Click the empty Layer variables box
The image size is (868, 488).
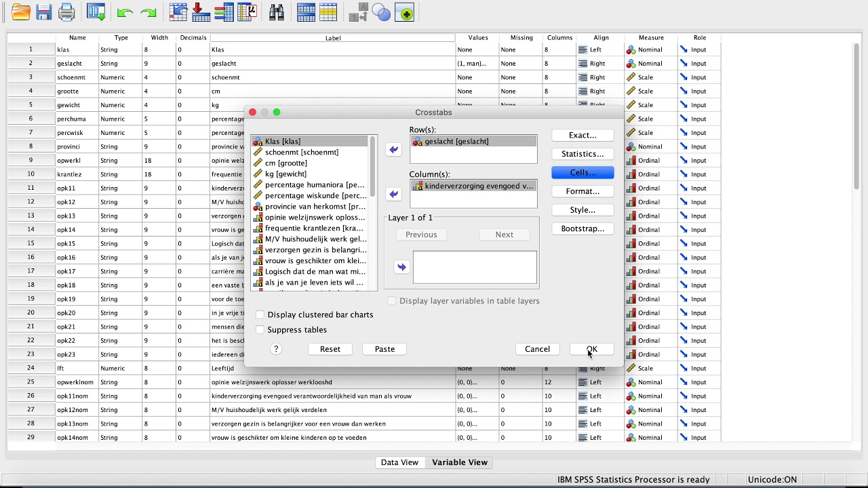[x=475, y=267]
